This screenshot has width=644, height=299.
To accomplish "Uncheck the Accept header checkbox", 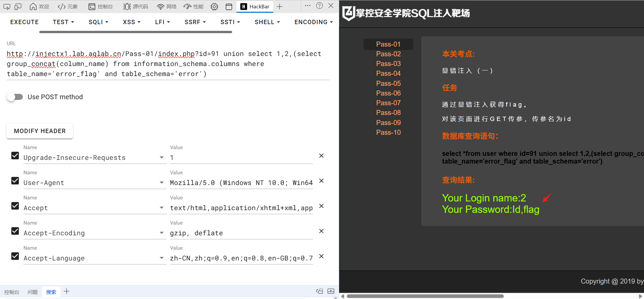I will tap(15, 206).
